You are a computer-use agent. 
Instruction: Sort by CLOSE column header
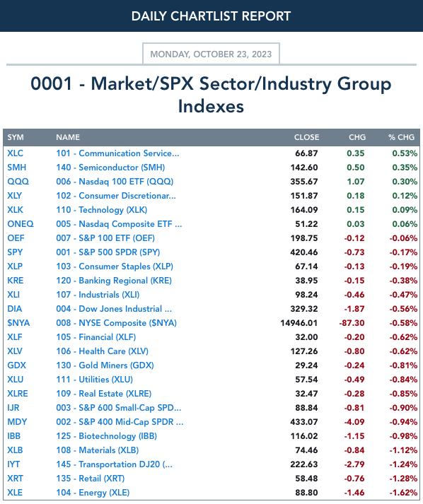tap(306, 137)
